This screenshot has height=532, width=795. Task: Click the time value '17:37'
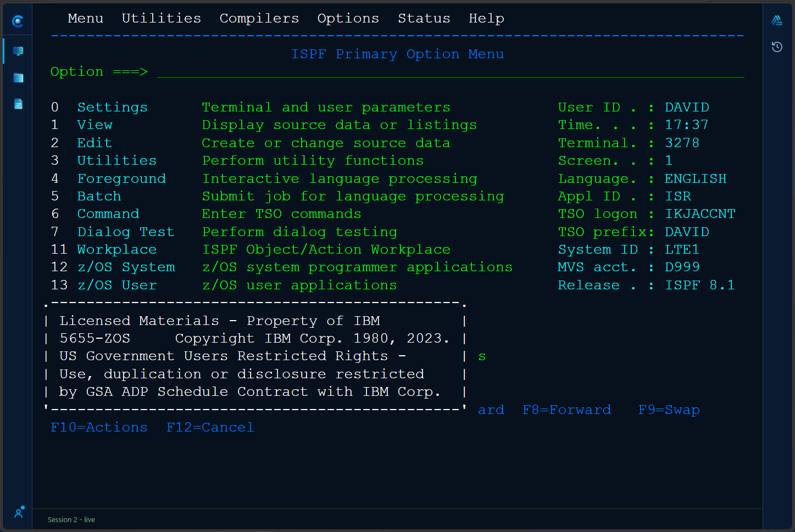[687, 125]
